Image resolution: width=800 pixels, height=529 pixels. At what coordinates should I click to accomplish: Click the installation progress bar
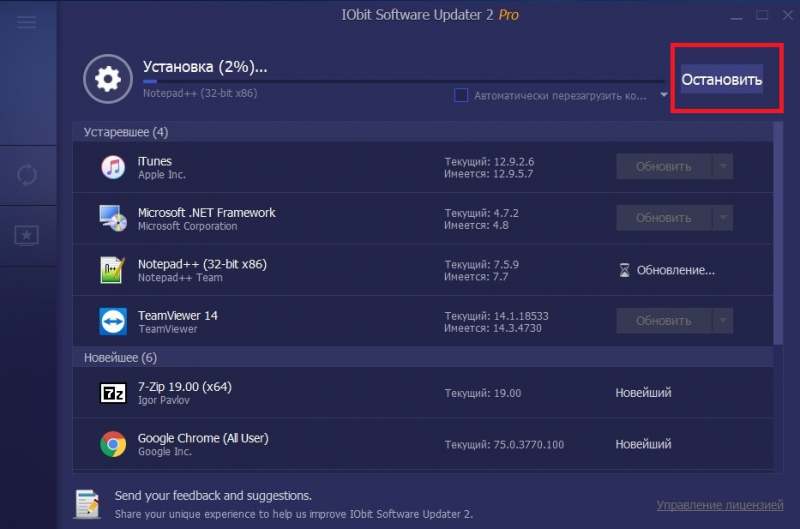[404, 81]
